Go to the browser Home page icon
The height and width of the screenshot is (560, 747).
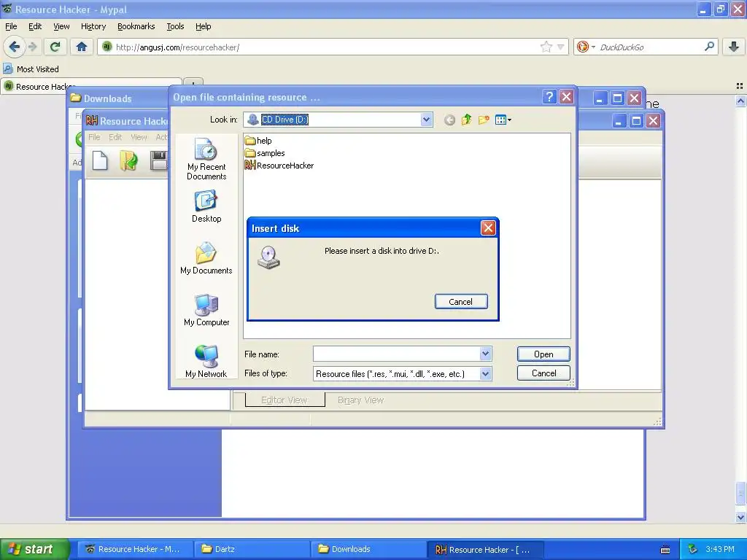82,47
